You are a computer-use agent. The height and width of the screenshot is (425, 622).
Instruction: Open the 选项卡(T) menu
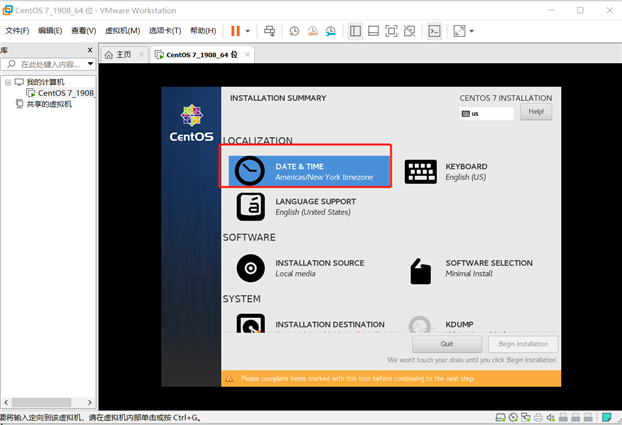tap(165, 31)
